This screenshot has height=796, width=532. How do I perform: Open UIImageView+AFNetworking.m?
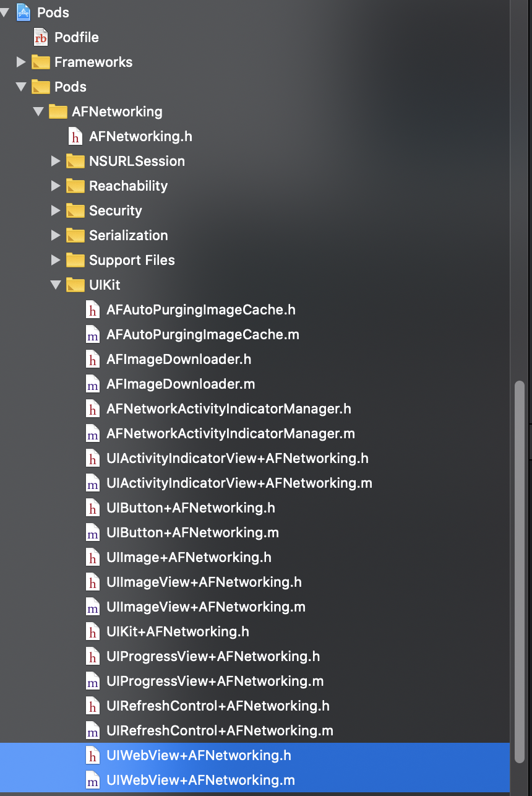206,607
